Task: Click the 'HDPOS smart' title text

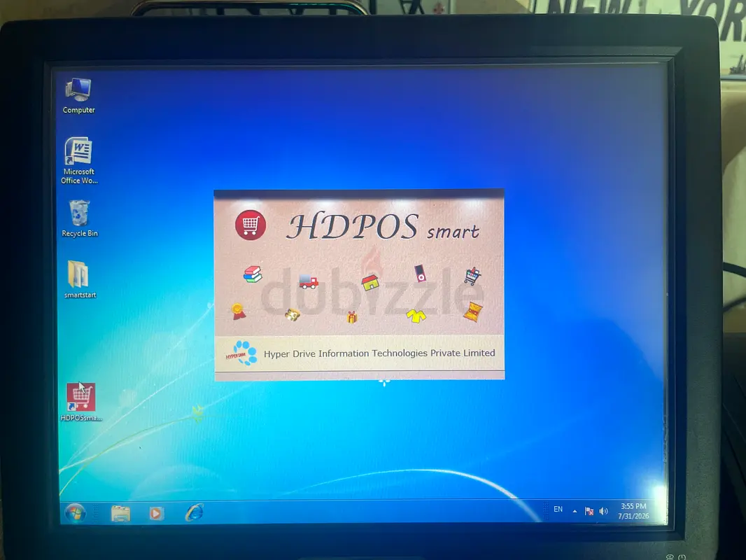Action: 383,227
